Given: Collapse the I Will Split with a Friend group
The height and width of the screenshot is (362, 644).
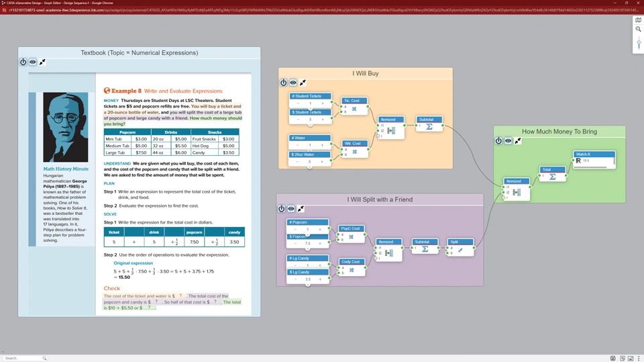Looking at the screenshot, I should [301, 209].
